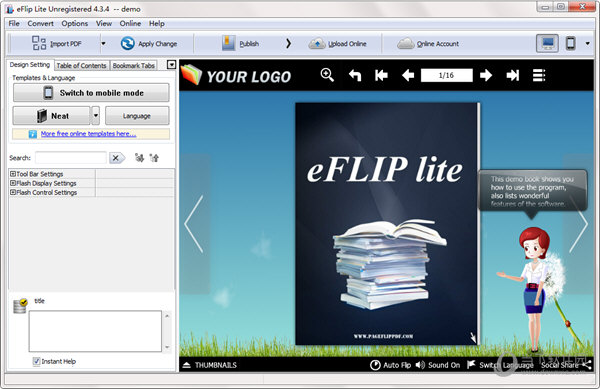This screenshot has height=389, width=600.
Task: Click the title help database icon
Action: (20, 306)
